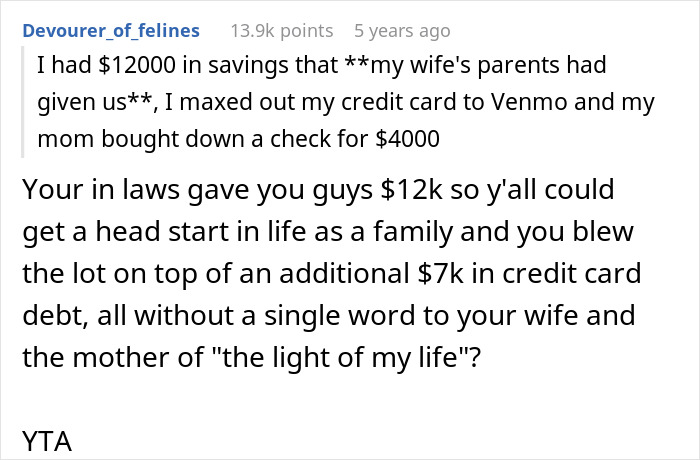Click the "YTA" verdict text
The height and width of the screenshot is (460, 700).
[47, 441]
